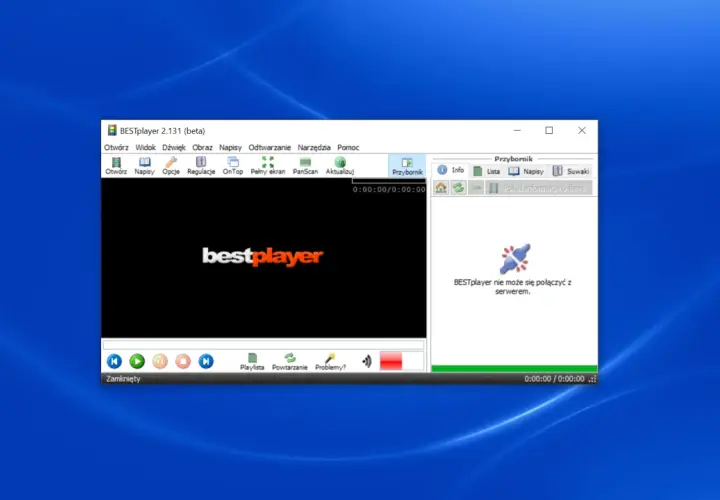
Task: Maximize the BESTplayer window
Action: click(x=549, y=130)
